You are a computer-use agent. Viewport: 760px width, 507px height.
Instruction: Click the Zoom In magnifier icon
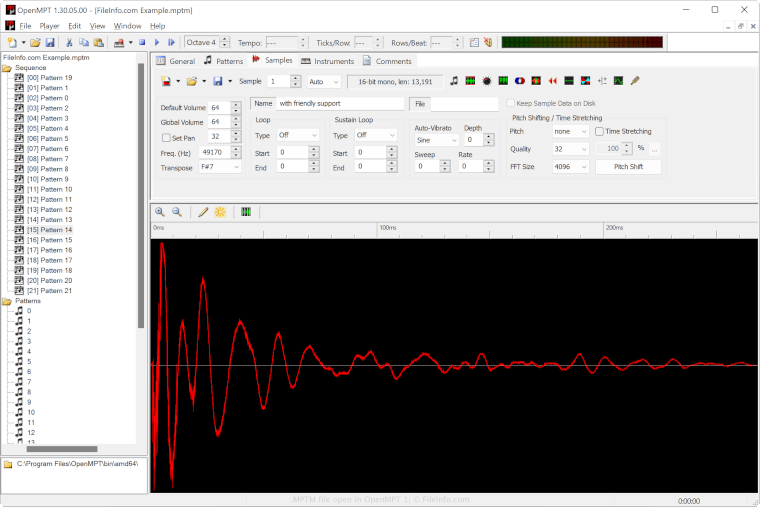point(160,212)
